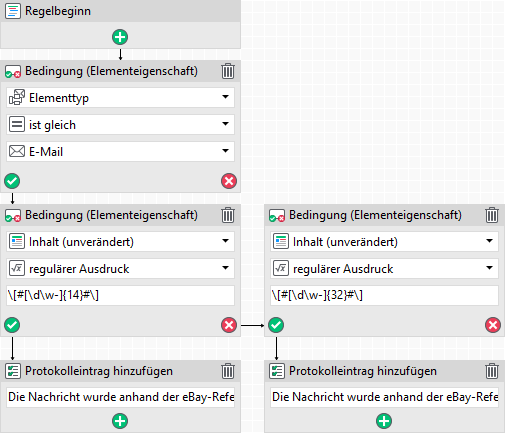The height and width of the screenshot is (433, 505).
Task: Open the ist gleich operator dropdown
Action: pyautogui.click(x=120, y=125)
